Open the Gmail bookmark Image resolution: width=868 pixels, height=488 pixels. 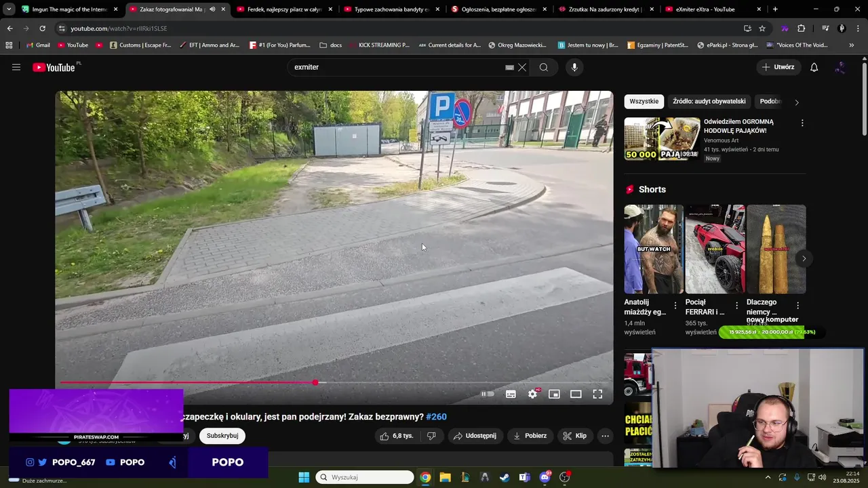coord(37,45)
